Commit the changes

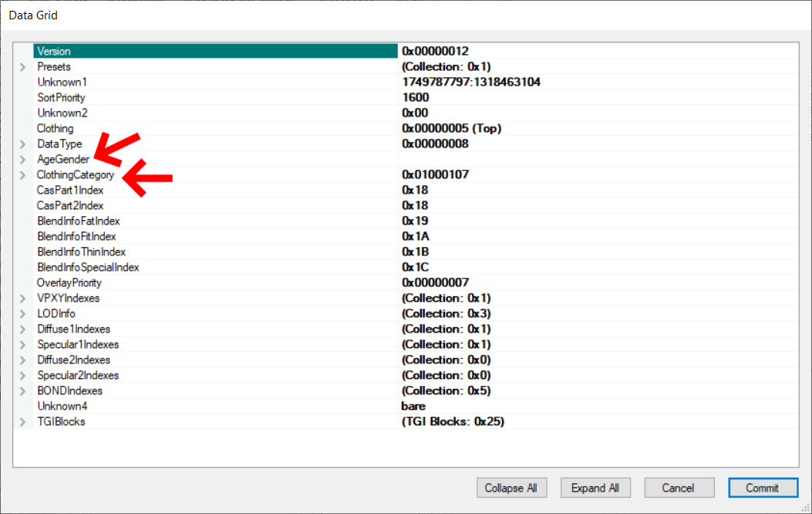[x=763, y=487]
